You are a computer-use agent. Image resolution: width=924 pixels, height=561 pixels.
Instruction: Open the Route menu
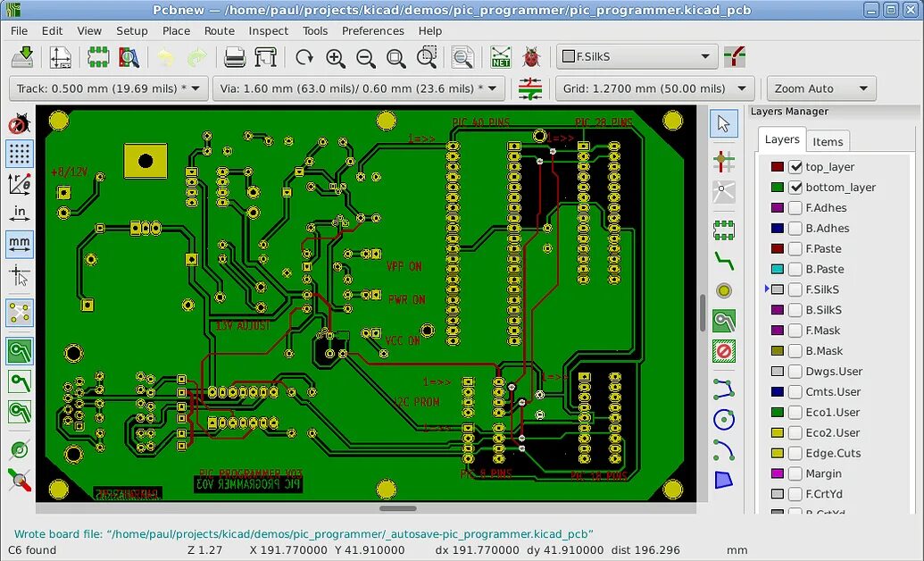tap(220, 30)
